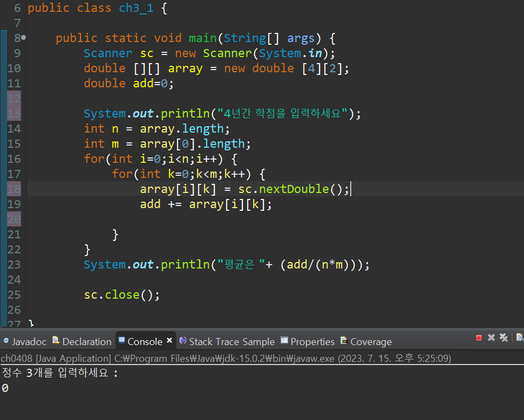Click the string "4년간 학점을 입력하세요"
The image size is (524, 420).
pos(282,114)
